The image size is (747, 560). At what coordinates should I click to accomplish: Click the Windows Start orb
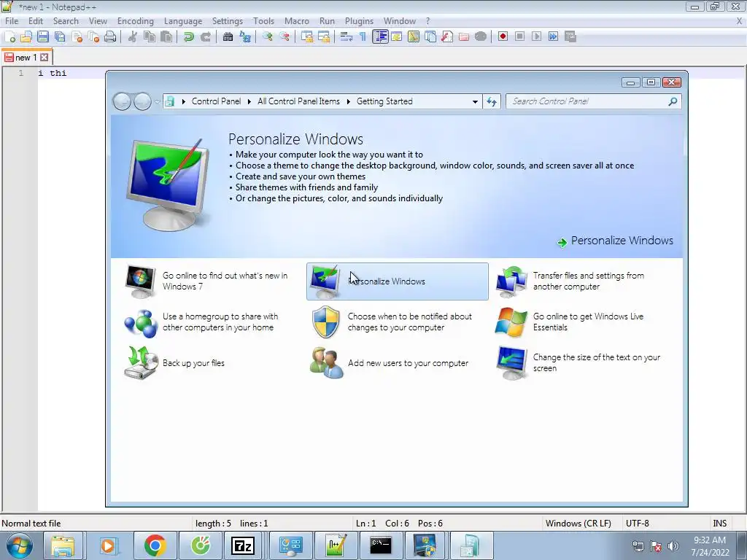click(x=20, y=545)
